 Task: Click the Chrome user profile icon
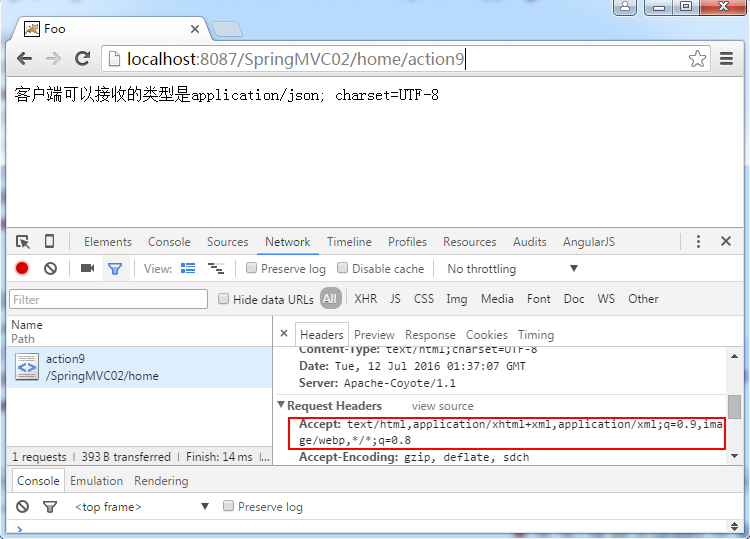625,7
